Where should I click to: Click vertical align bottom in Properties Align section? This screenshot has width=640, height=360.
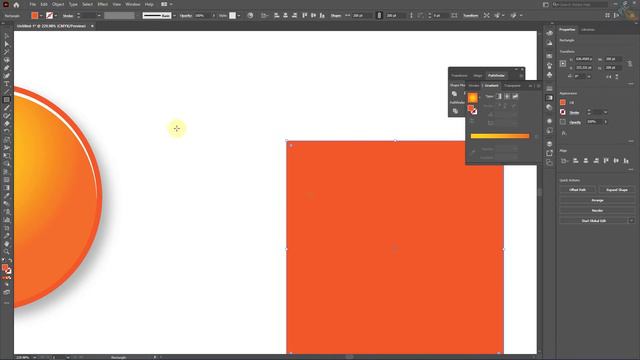[626, 161]
